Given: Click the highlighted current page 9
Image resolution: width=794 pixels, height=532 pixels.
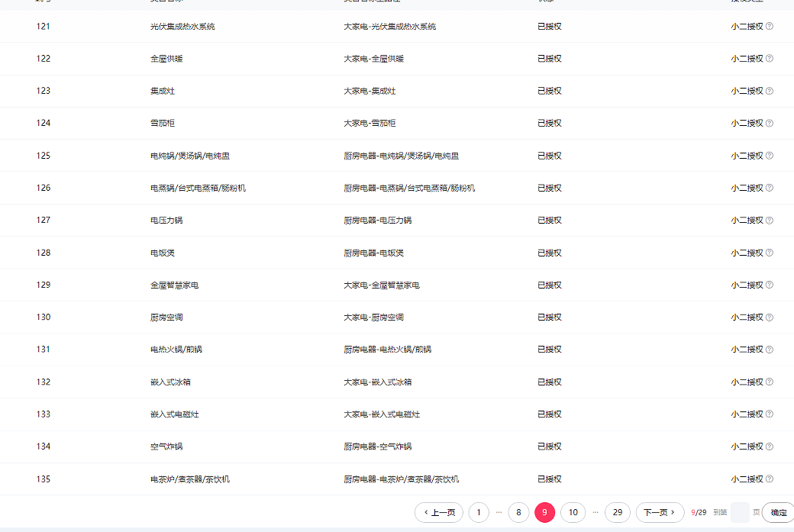Looking at the screenshot, I should click(x=544, y=513).
